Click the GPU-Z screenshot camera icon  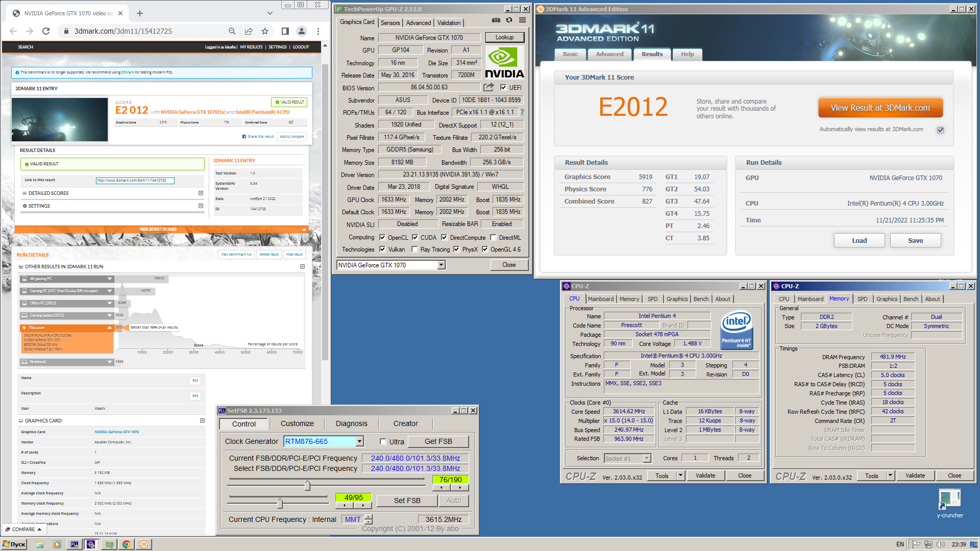click(496, 20)
